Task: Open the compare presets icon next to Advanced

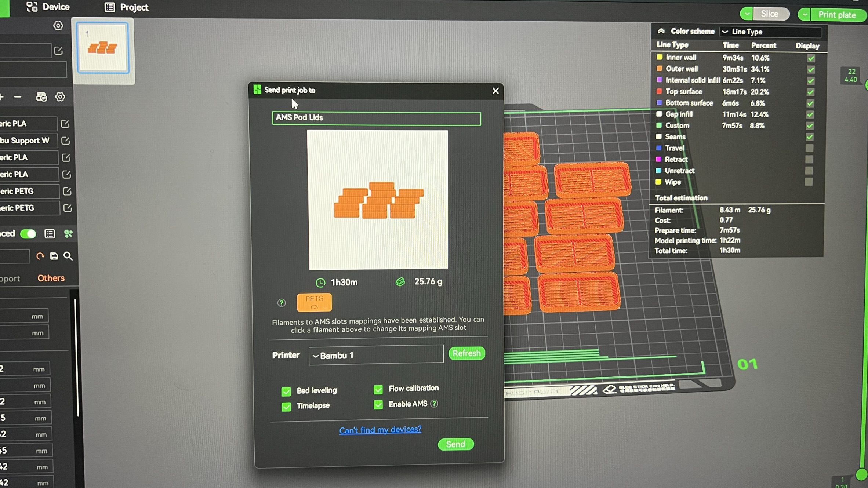Action: click(x=68, y=234)
